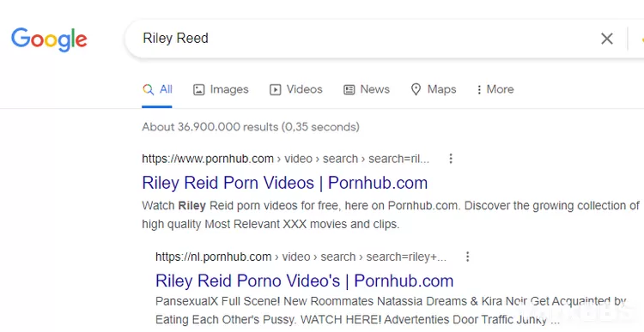This screenshot has width=644, height=332.
Task: Select the All results tab
Action: pyautogui.click(x=157, y=89)
